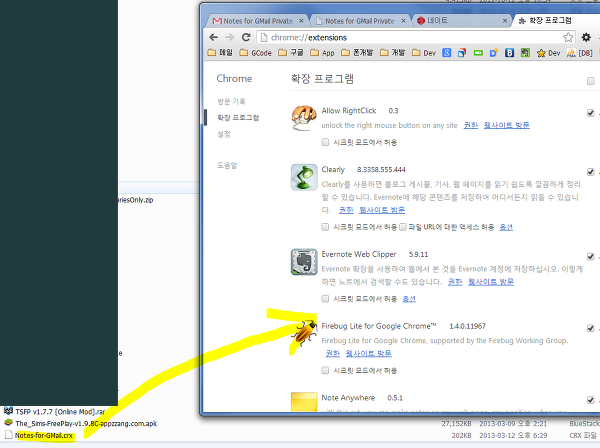Open the Dev bookmark folder
The width and height of the screenshot is (600, 448).
tap(424, 53)
